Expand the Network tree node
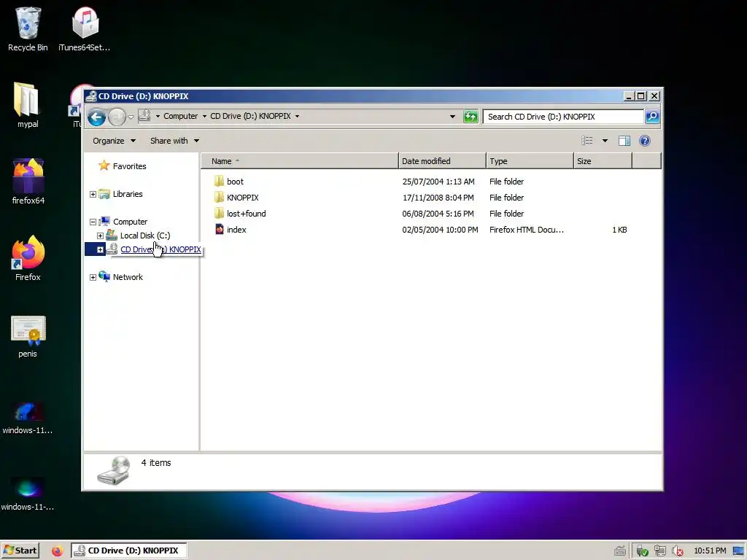This screenshot has height=560, width=747. click(x=93, y=277)
